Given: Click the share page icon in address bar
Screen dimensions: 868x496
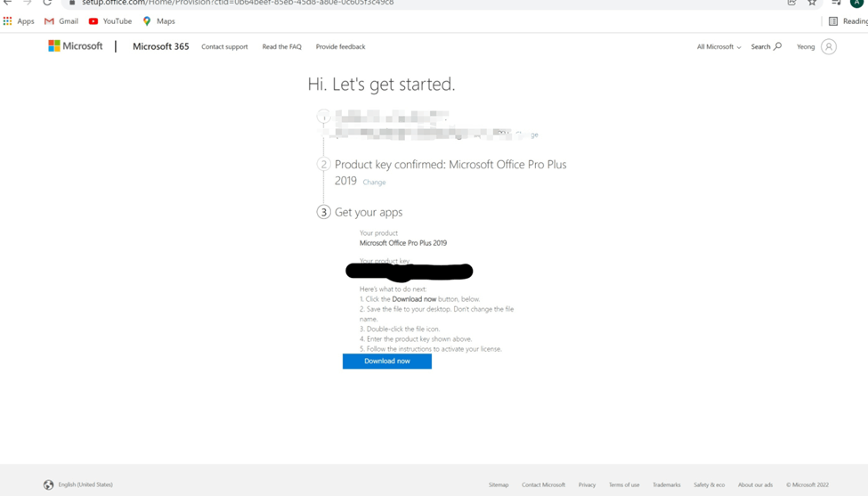Looking at the screenshot, I should (791, 2).
